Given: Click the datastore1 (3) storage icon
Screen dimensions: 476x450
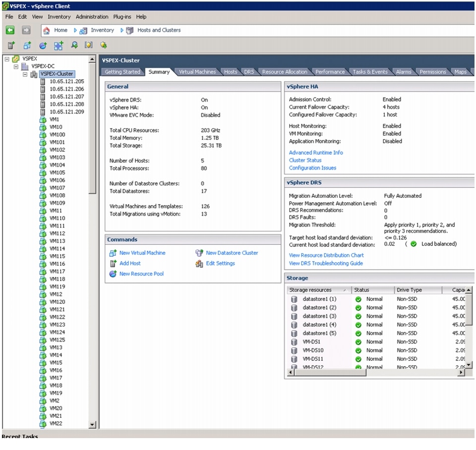Looking at the screenshot, I should tap(294, 316).
